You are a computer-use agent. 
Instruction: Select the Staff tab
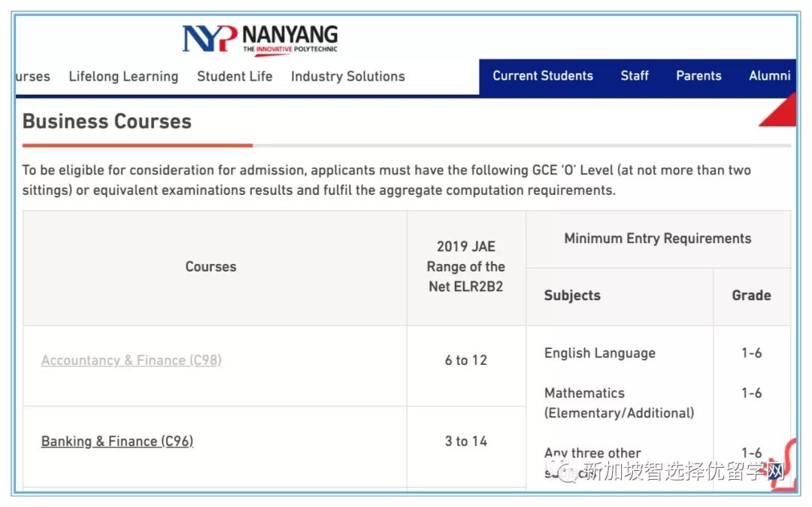click(x=635, y=76)
